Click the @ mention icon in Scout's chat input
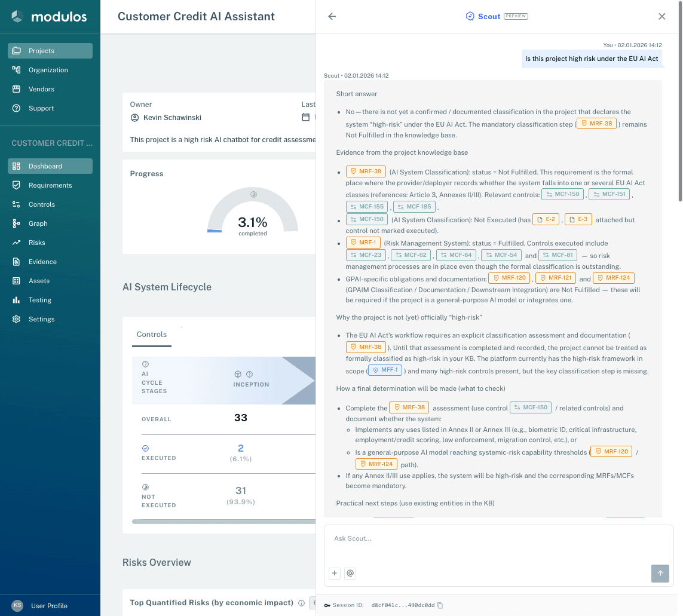 pos(350,573)
